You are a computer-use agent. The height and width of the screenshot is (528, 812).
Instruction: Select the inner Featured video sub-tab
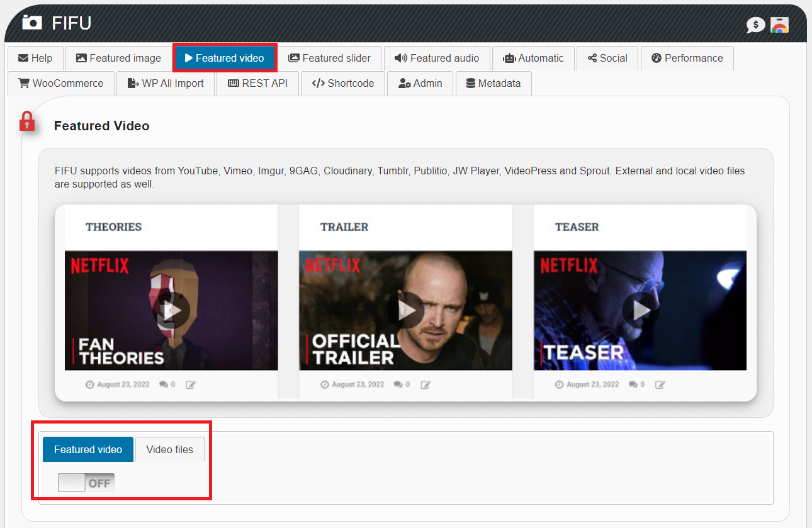[x=88, y=449]
